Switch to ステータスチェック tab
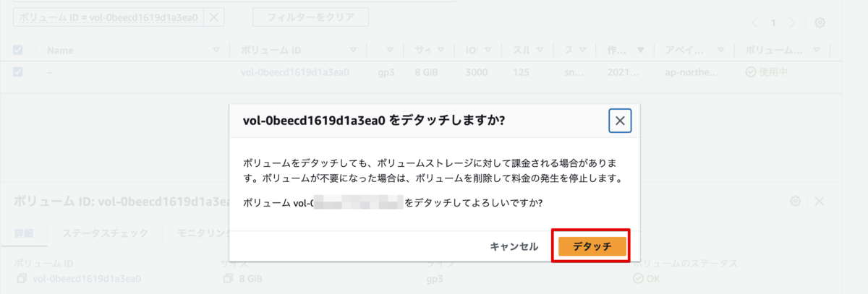This screenshot has width=868, height=294. 105,233
